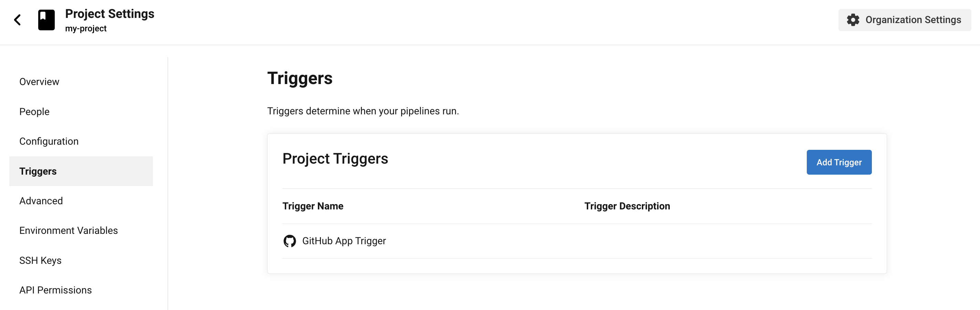Viewport: 980px width, 310px height.
Task: Click the Project Settings page title
Action: 110,14
